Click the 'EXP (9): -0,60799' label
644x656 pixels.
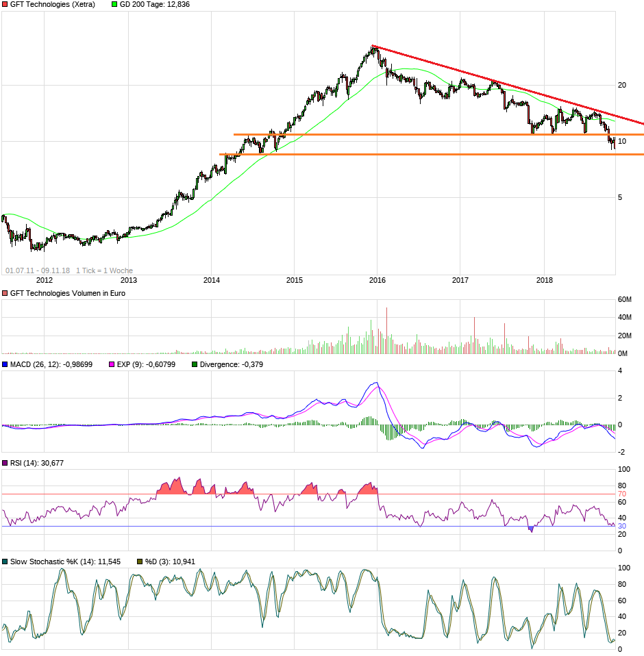(146, 365)
